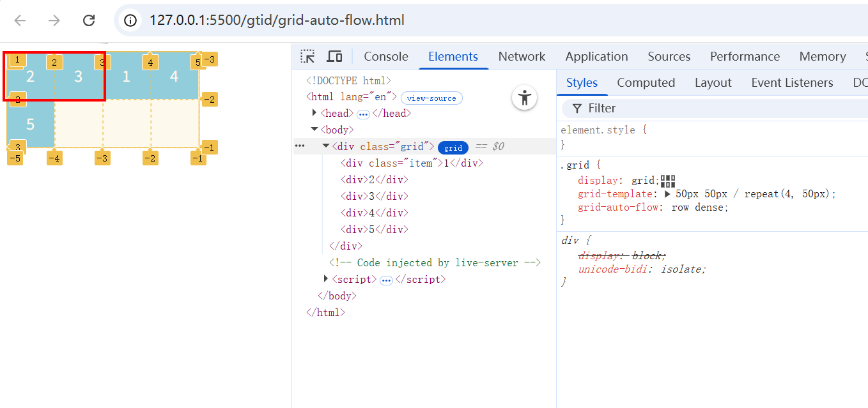Click grid item 4 on the page
868x408 pixels.
[x=174, y=77]
